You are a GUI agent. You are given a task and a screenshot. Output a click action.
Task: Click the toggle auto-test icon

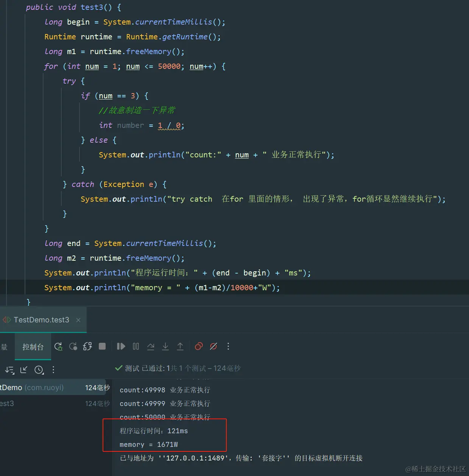click(x=87, y=346)
